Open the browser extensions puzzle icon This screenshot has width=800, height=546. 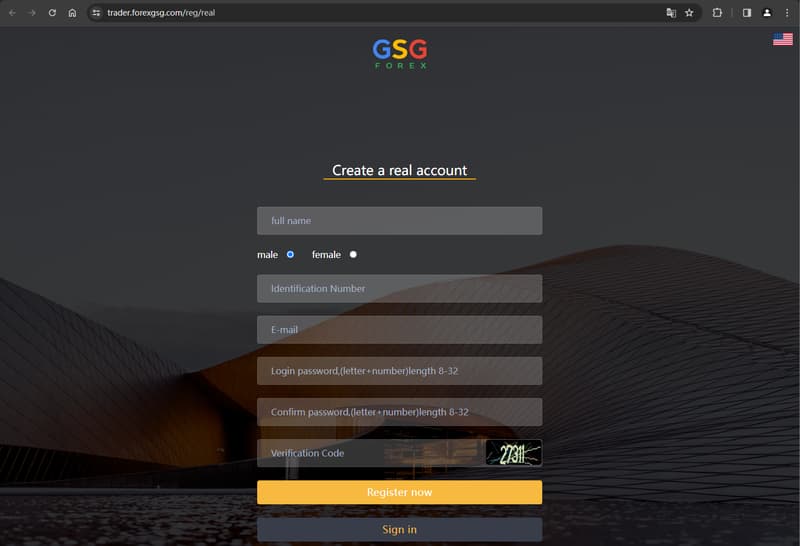point(717,13)
